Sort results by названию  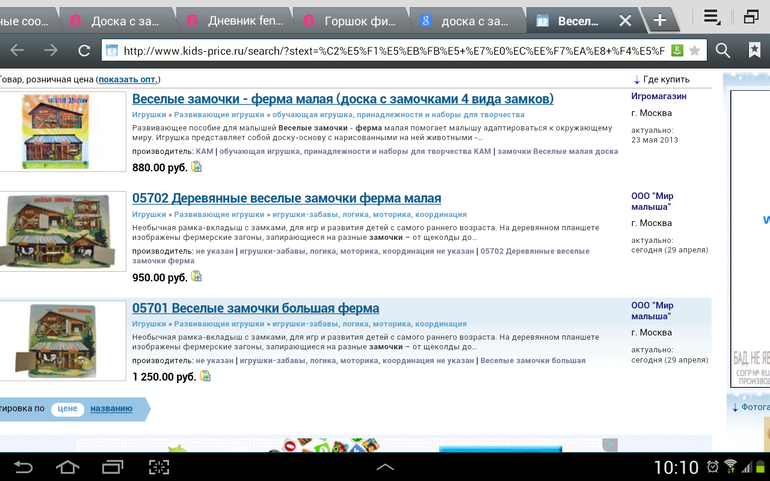point(111,408)
